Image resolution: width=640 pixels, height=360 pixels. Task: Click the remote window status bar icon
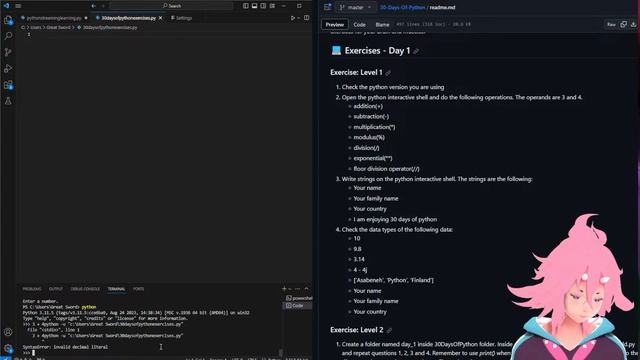click(x=6, y=358)
